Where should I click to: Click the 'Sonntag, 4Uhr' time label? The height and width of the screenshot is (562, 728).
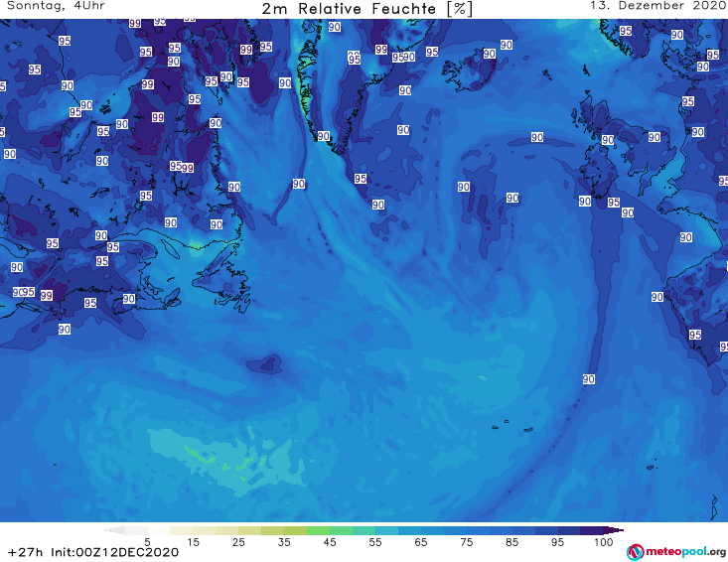56,6
